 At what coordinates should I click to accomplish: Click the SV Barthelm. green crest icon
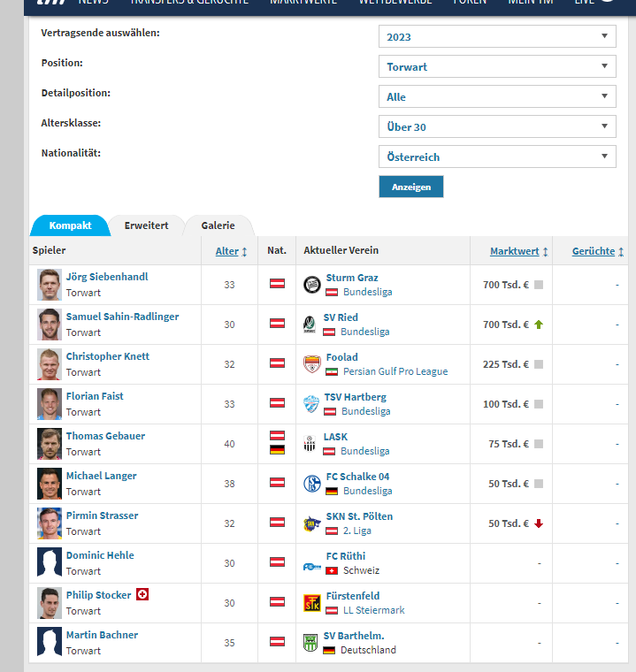[310, 643]
